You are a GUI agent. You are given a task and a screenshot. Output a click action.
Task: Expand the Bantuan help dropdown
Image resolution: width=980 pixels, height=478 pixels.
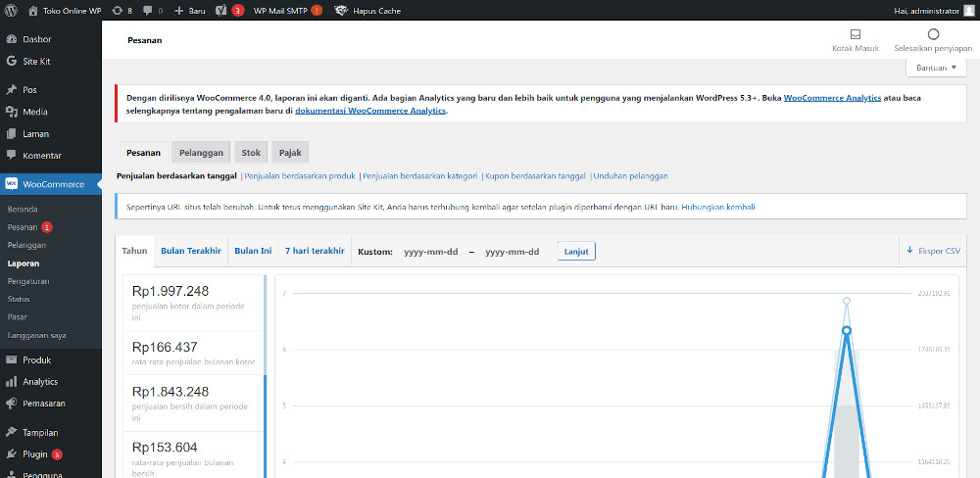[x=936, y=68]
